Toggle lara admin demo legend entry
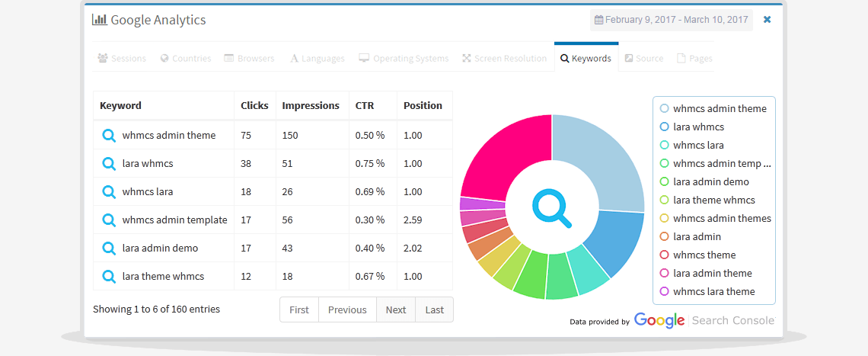Viewport: 868px width, 356px height. click(704, 182)
